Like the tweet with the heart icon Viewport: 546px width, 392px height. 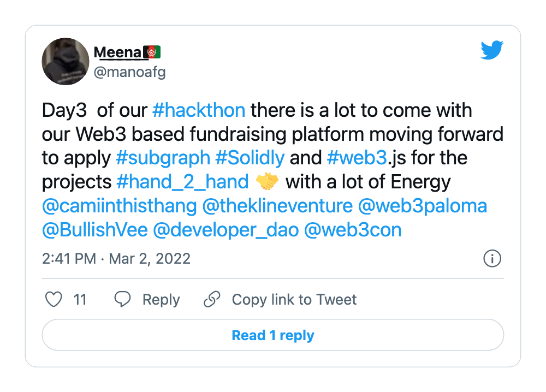tap(53, 300)
